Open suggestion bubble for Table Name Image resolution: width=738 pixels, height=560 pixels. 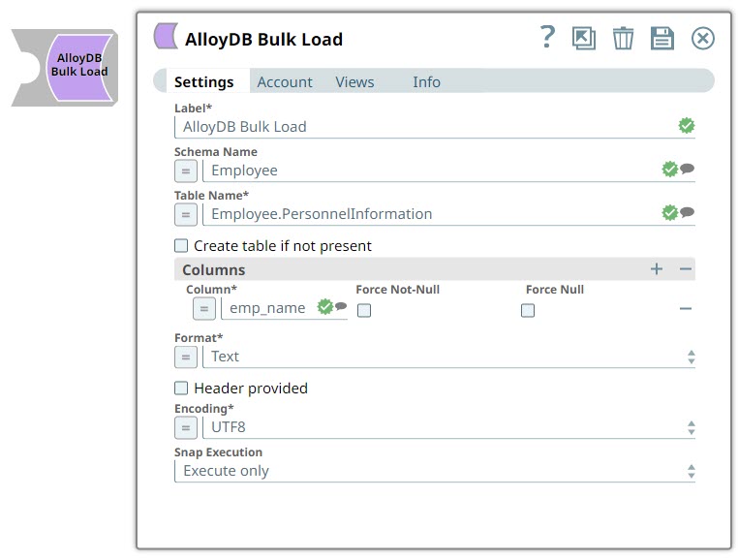point(688,212)
